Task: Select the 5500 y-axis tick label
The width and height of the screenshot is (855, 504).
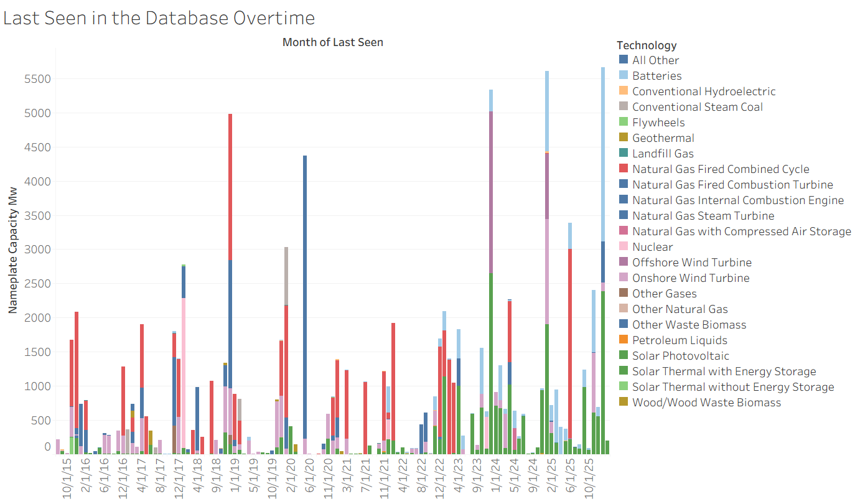Action: click(x=38, y=79)
